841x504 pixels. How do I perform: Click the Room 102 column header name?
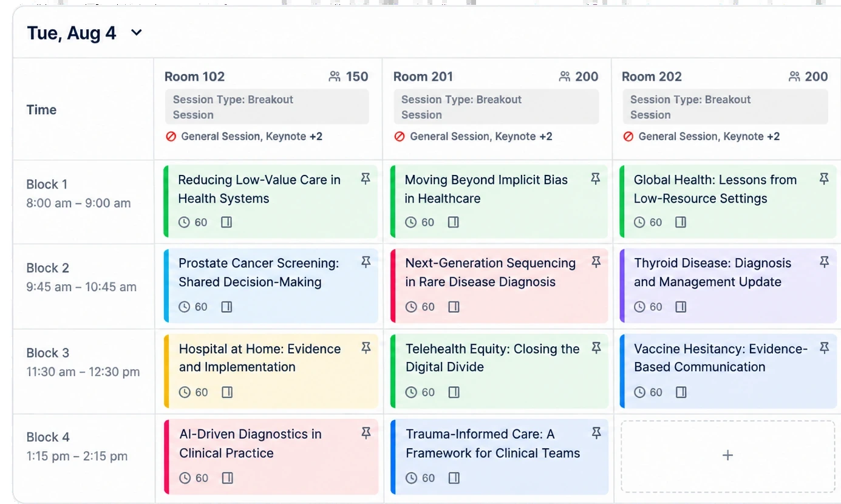[x=194, y=77]
